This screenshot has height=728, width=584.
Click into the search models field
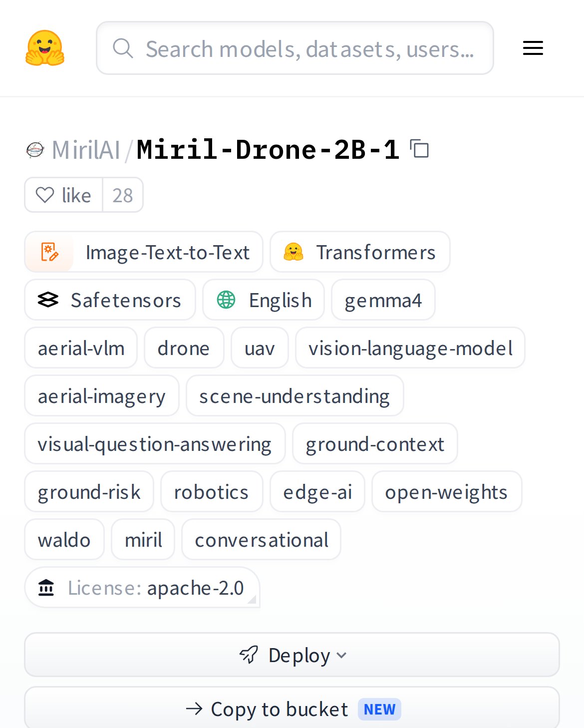tap(295, 48)
